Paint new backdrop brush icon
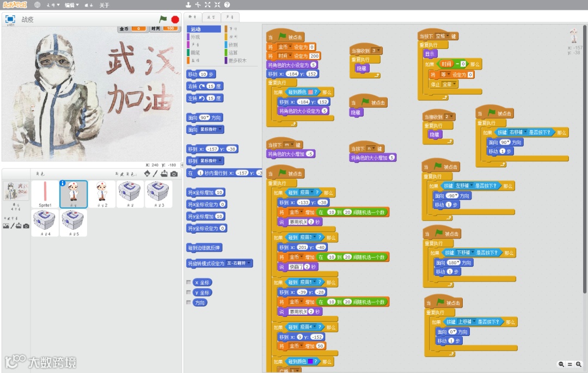 (13, 225)
